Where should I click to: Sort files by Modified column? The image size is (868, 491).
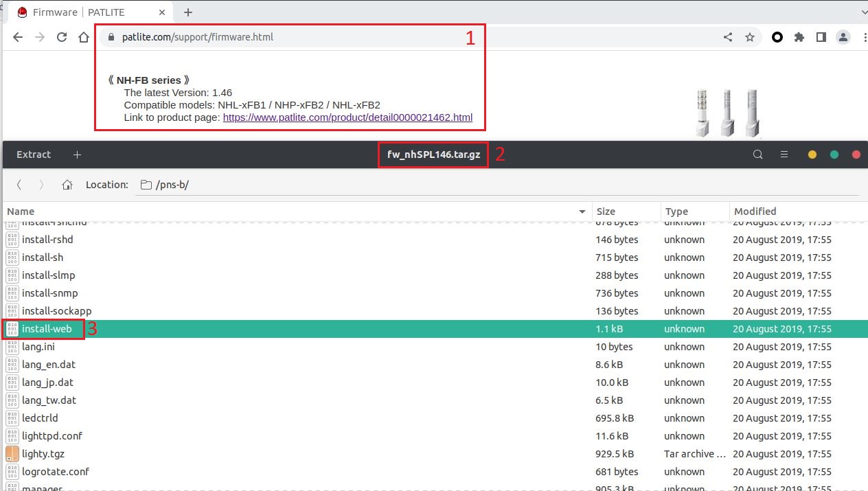coord(755,212)
